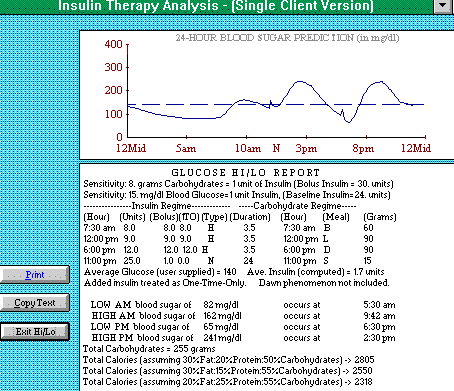Click the 15 grams snack value
This screenshot has width=454, height=391.
pyautogui.click(x=367, y=261)
